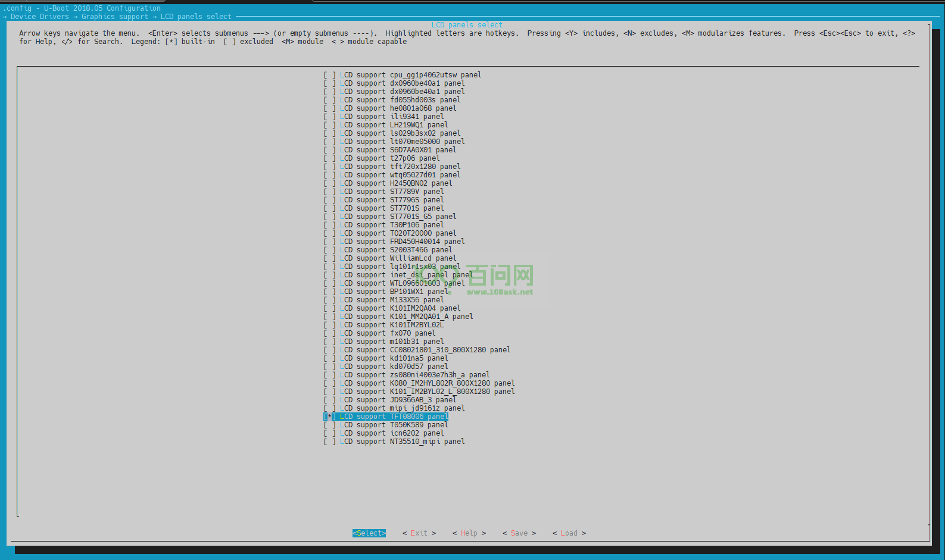Toggle the mipi_jd9161z panel checkbox
The image size is (945, 560).
click(329, 408)
